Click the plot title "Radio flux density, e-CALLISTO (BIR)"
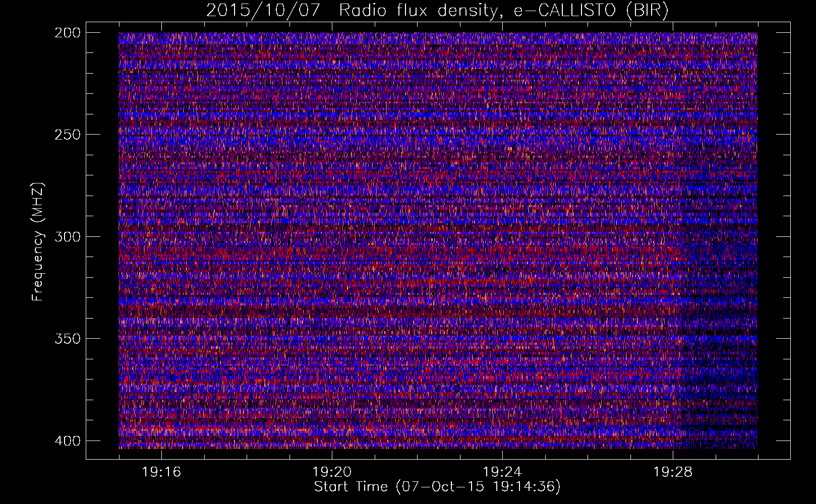Image resolution: width=816 pixels, height=504 pixels. point(503,11)
